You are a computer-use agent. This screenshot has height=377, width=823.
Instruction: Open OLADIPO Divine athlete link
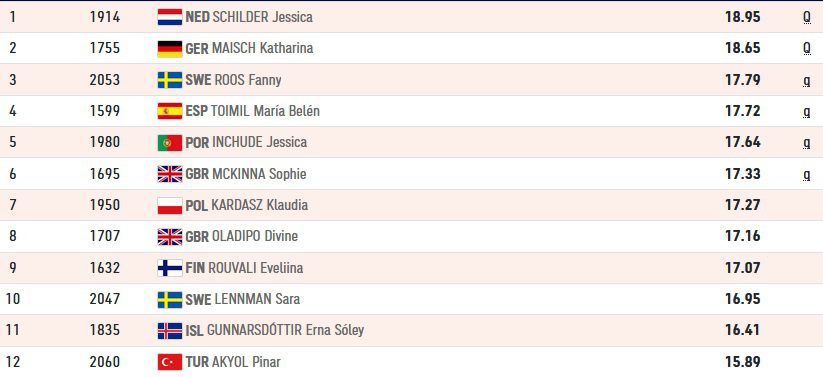pyautogui.click(x=255, y=236)
